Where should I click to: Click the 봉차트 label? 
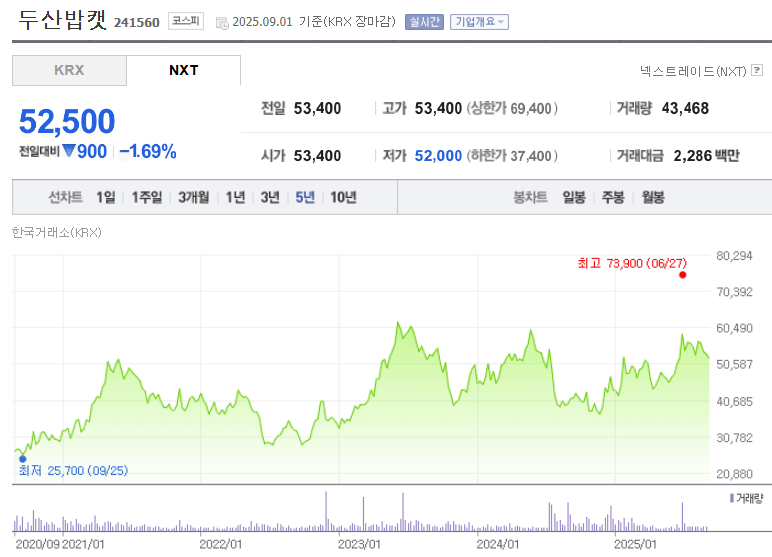pos(530,197)
